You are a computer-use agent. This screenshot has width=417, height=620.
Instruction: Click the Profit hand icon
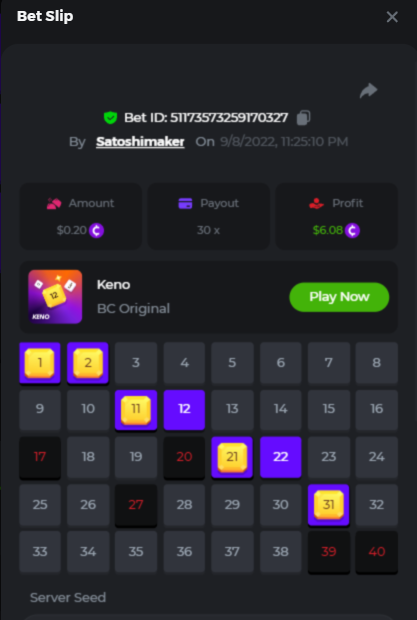[x=316, y=204]
